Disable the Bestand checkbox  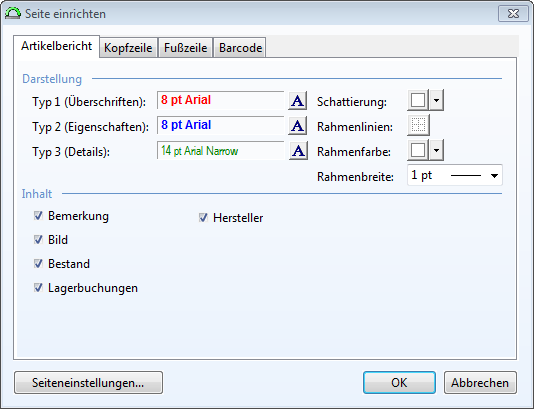click(x=38, y=264)
